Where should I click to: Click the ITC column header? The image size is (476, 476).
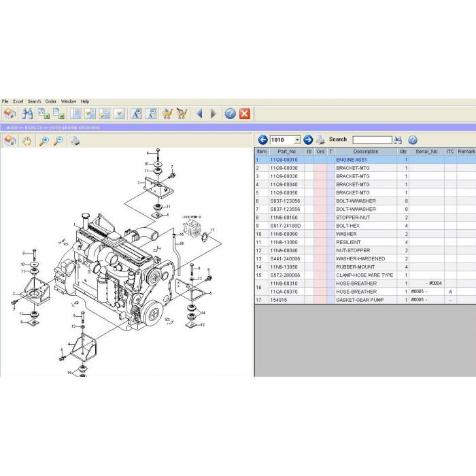(x=450, y=152)
